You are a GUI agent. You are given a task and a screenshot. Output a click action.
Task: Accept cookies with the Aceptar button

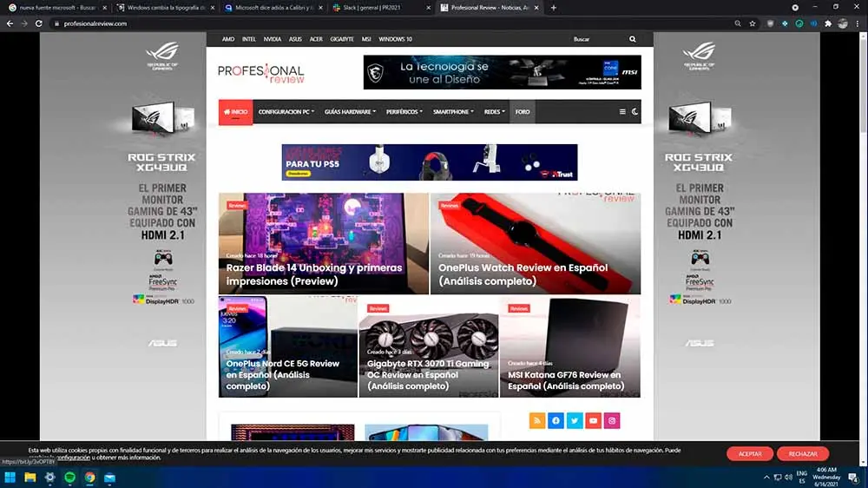[x=750, y=453]
